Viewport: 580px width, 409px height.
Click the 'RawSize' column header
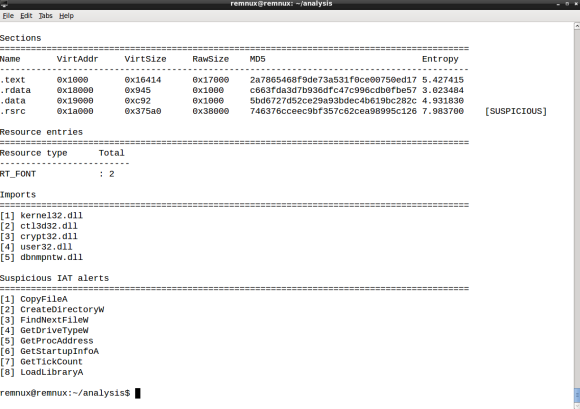[x=210, y=59]
